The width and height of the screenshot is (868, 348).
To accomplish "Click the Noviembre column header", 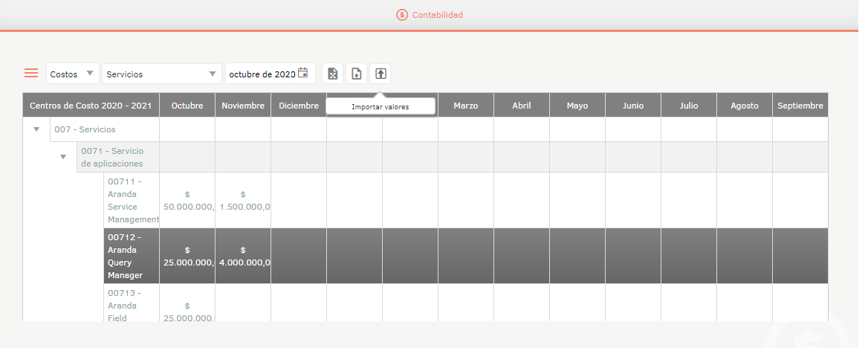I will pyautogui.click(x=243, y=106).
